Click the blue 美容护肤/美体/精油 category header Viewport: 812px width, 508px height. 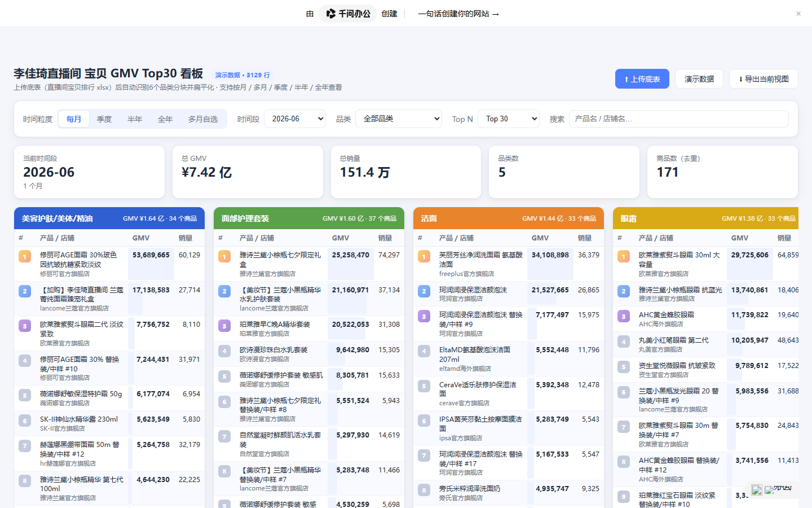(x=109, y=218)
